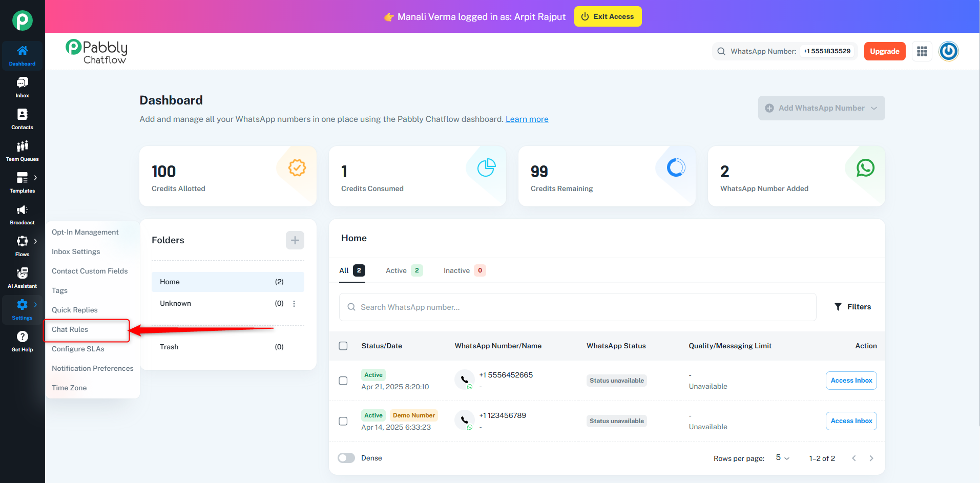Select the Home folder

pos(228,282)
